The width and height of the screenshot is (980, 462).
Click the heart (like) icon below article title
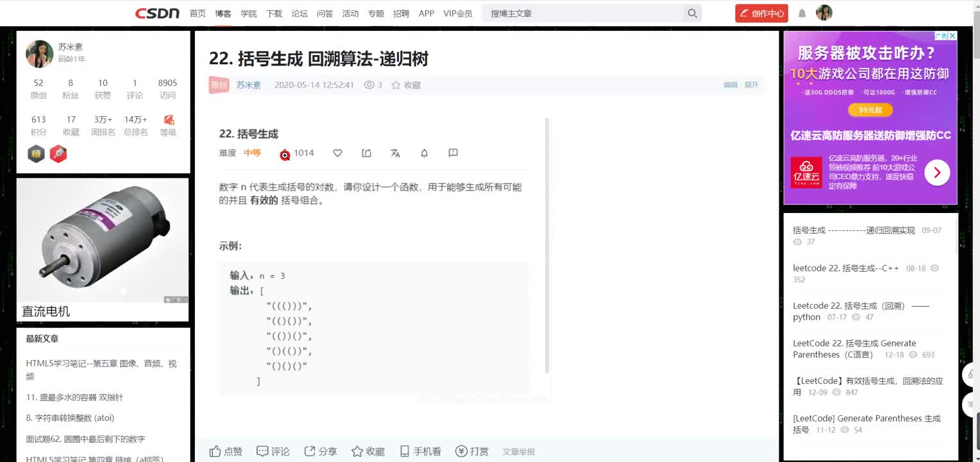pyautogui.click(x=337, y=153)
